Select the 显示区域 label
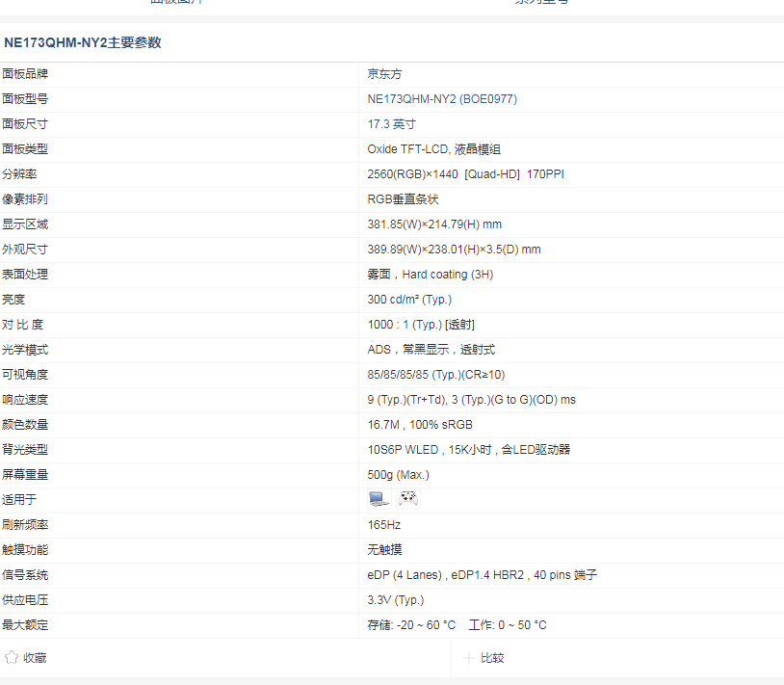Viewport: 784px width, 685px height. click(x=25, y=224)
